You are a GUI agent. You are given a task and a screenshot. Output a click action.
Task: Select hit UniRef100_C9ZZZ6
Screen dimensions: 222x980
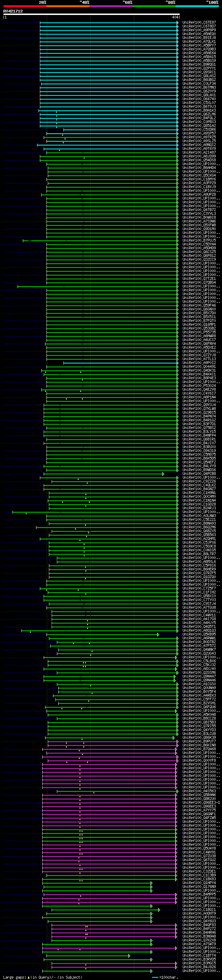[199, 481]
